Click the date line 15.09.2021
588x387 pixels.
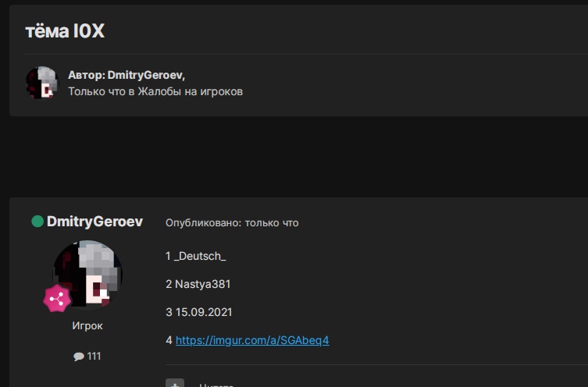pos(198,312)
